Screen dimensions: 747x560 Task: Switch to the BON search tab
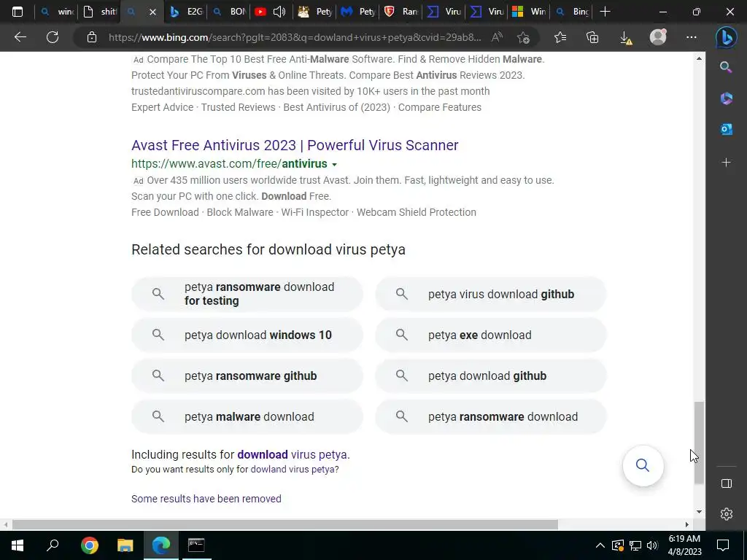228,12
